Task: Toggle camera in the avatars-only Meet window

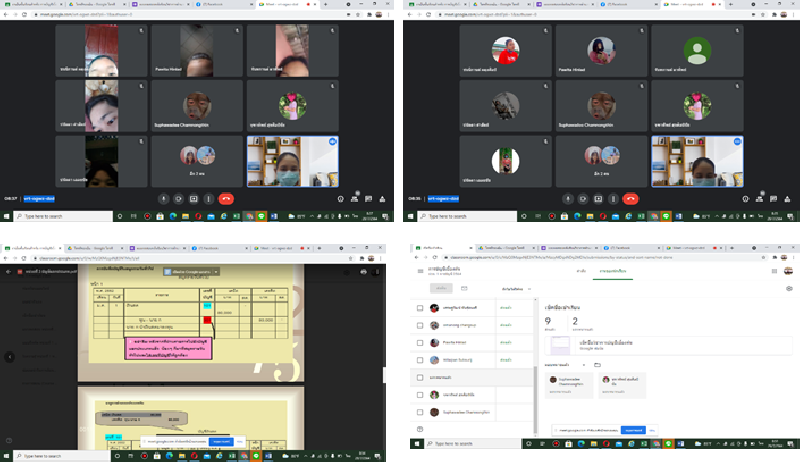Action: click(x=582, y=198)
